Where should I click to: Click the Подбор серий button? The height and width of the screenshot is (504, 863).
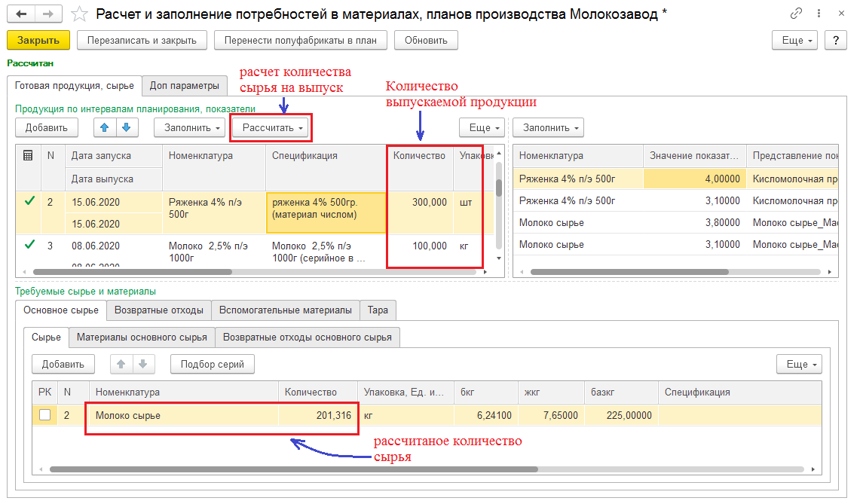click(212, 365)
